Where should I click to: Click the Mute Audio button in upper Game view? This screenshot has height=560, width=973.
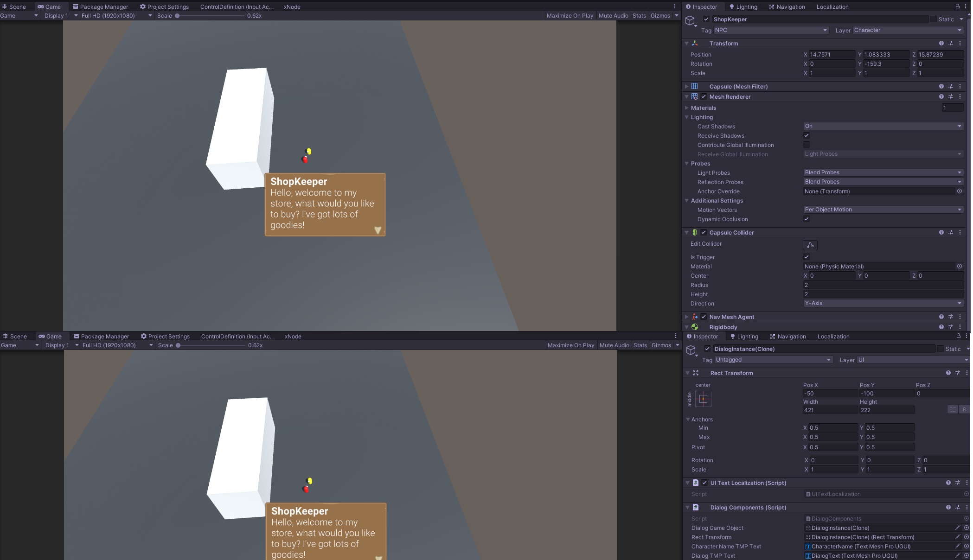pos(613,15)
